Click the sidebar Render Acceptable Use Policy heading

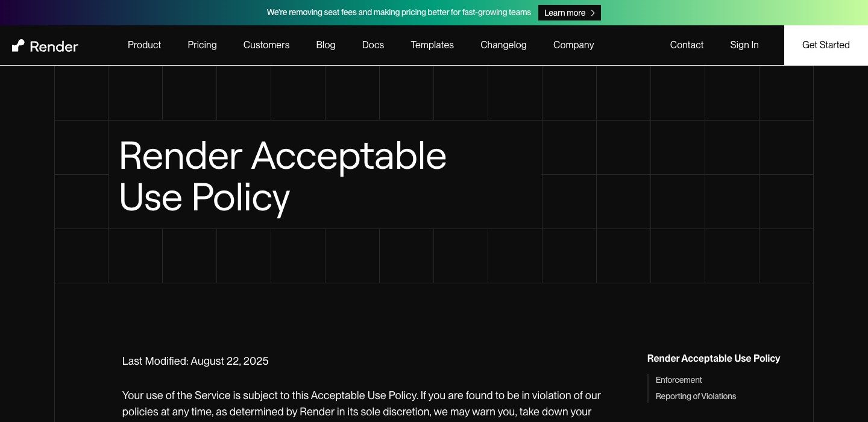(x=714, y=359)
